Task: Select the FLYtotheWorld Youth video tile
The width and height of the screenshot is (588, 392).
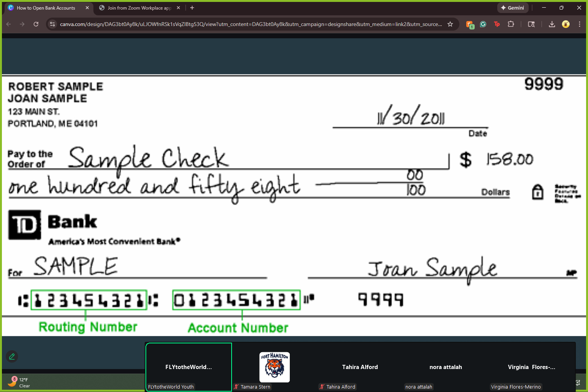Action: point(189,367)
